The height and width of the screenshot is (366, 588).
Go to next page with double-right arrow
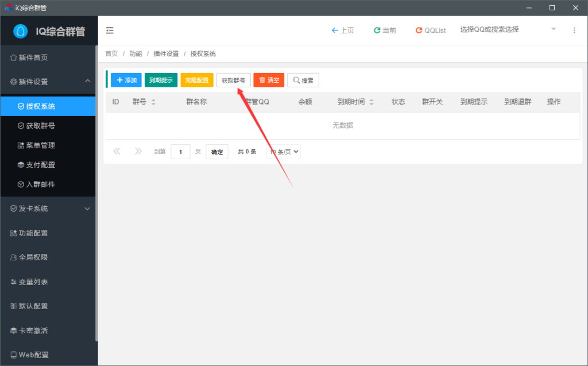pos(138,151)
